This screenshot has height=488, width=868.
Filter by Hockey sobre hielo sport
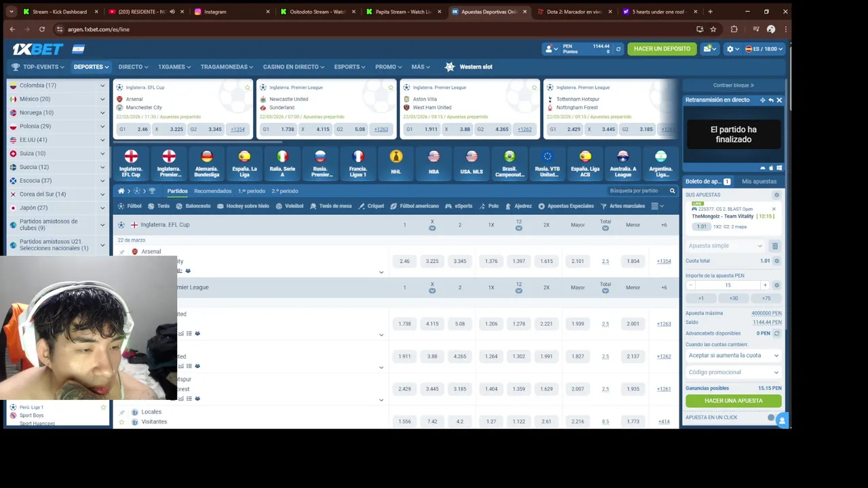[243, 206]
